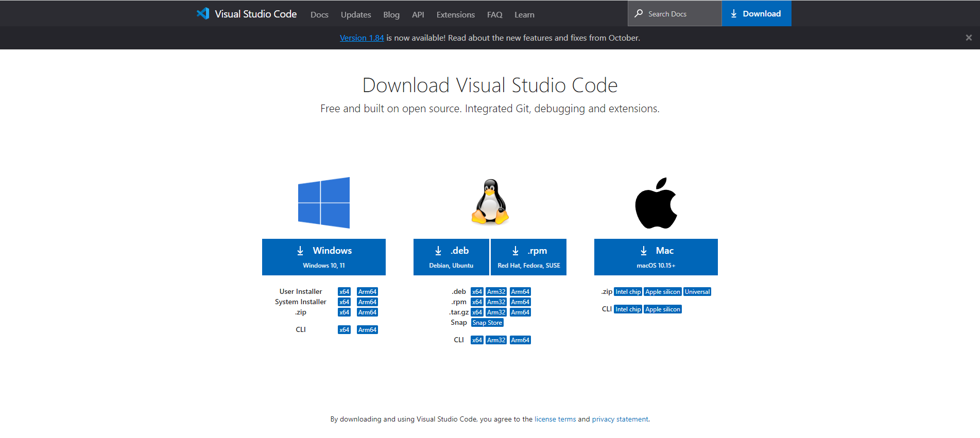Image resolution: width=980 pixels, height=438 pixels.
Task: Select Arm64 for Windows System Installer
Action: 368,302
